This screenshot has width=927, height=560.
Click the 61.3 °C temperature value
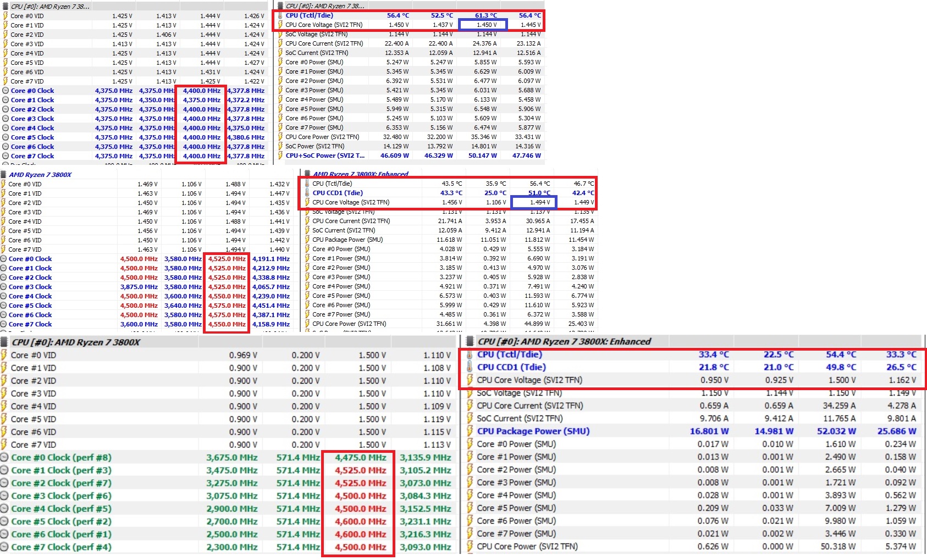click(485, 15)
